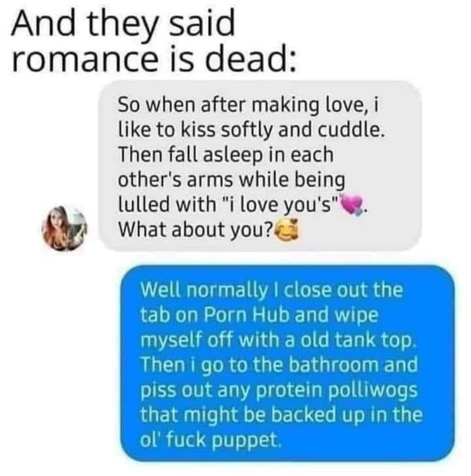Click the "And they said" caption line
471x476 pixels.
pos(123,23)
